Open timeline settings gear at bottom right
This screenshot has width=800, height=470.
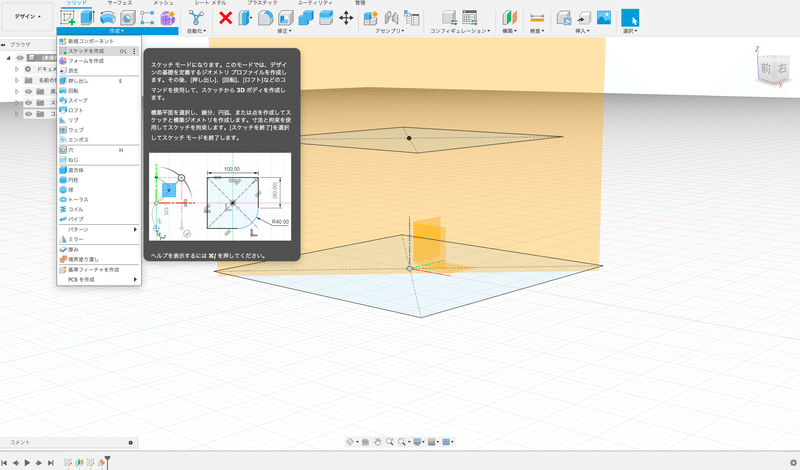(793, 463)
